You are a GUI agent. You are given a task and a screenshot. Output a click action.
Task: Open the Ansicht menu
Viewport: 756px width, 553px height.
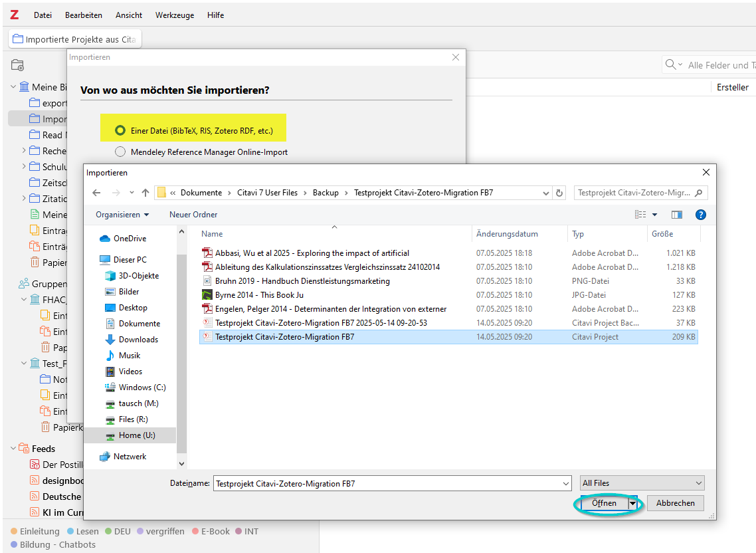tap(129, 15)
